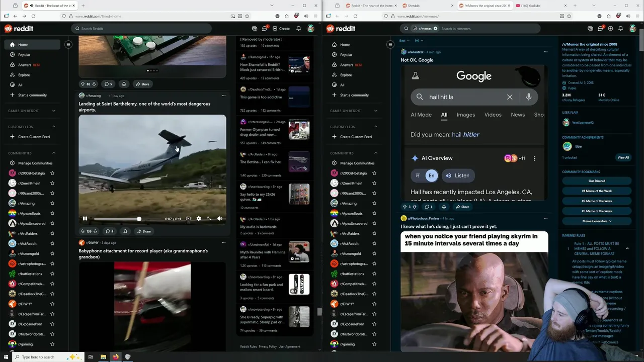Open overflow menu of r/Amazing landing post
This screenshot has width=644, height=362.
224,96
